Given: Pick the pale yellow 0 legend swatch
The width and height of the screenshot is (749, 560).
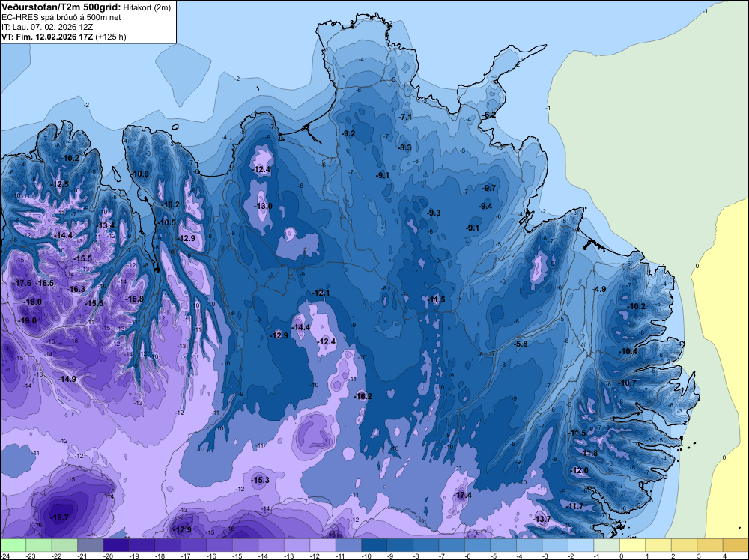Looking at the screenshot, I should 632,545.
